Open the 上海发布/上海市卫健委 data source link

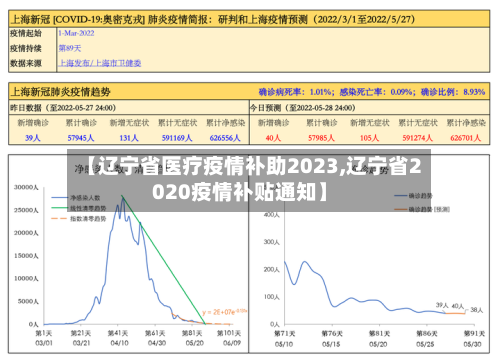coord(100,63)
